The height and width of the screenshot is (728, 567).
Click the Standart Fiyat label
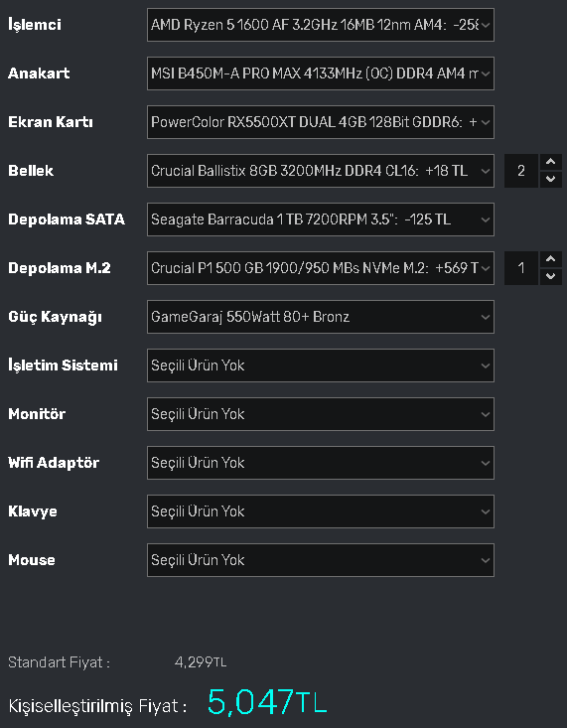pyautogui.click(x=59, y=662)
